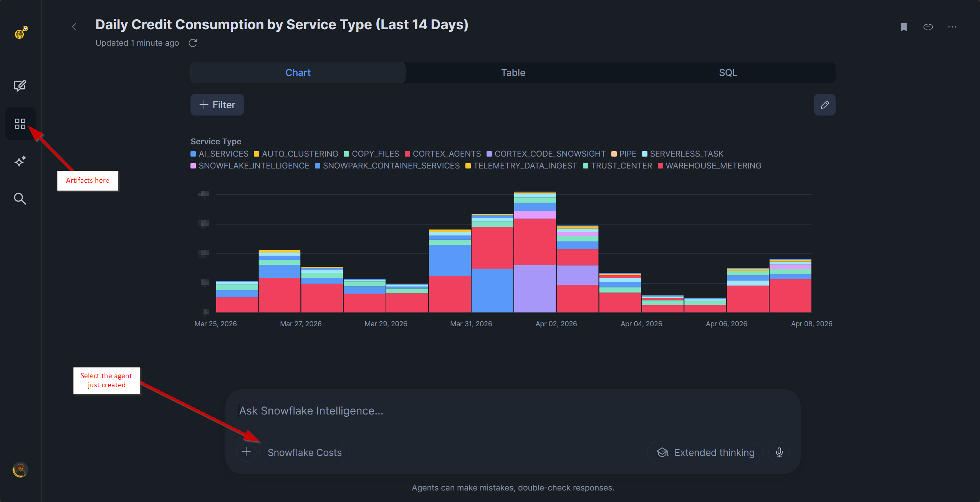980x502 pixels.
Task: Click the pencil edit chart icon
Action: 824,105
